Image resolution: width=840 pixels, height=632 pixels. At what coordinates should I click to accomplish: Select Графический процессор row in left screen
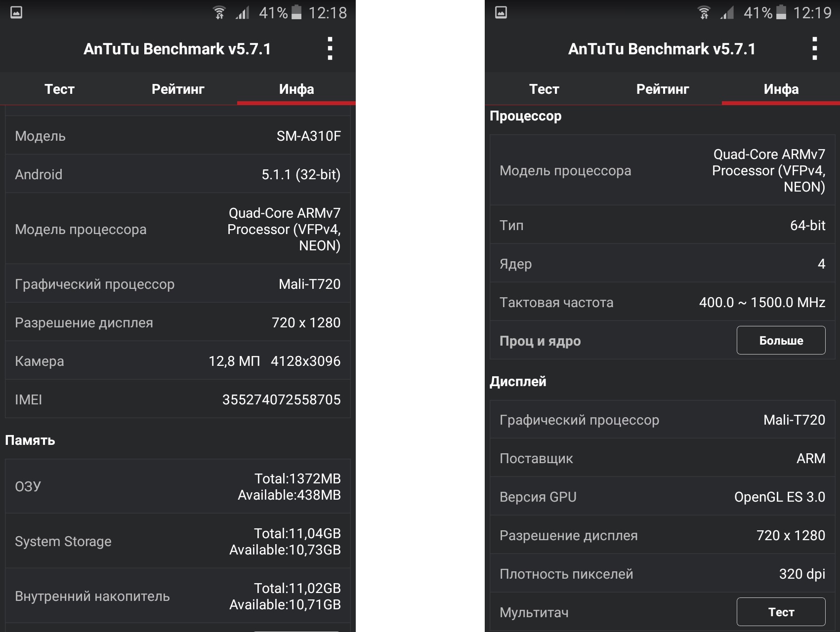(178, 284)
